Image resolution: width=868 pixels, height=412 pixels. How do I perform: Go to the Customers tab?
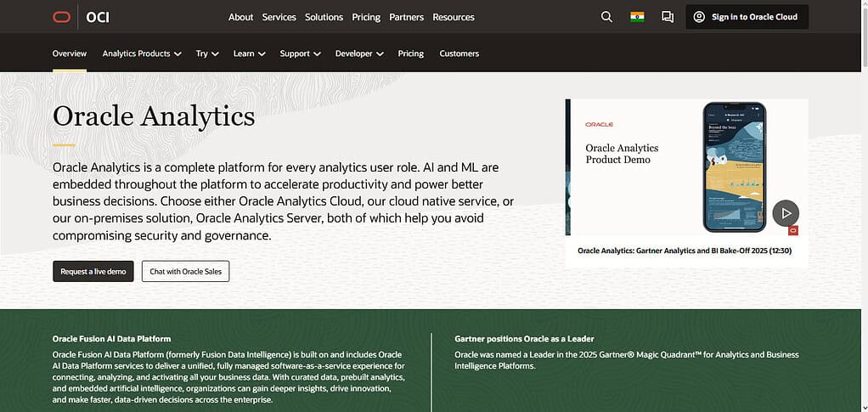(x=459, y=54)
